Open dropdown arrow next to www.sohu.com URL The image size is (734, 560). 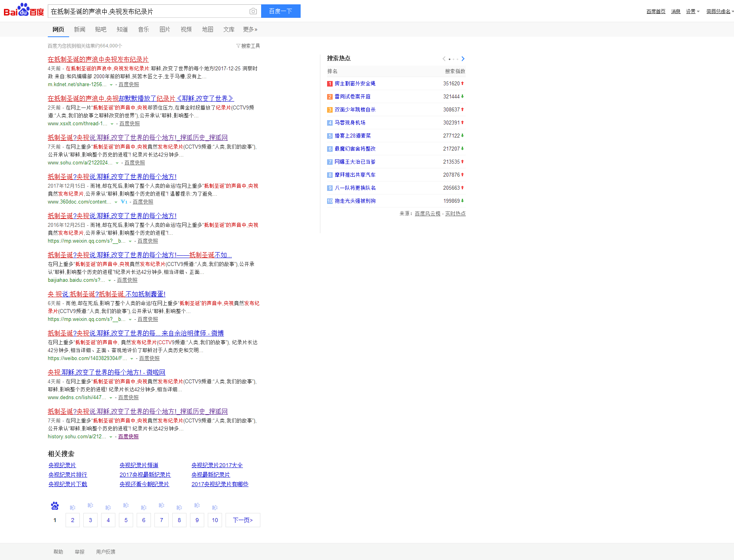tap(117, 163)
